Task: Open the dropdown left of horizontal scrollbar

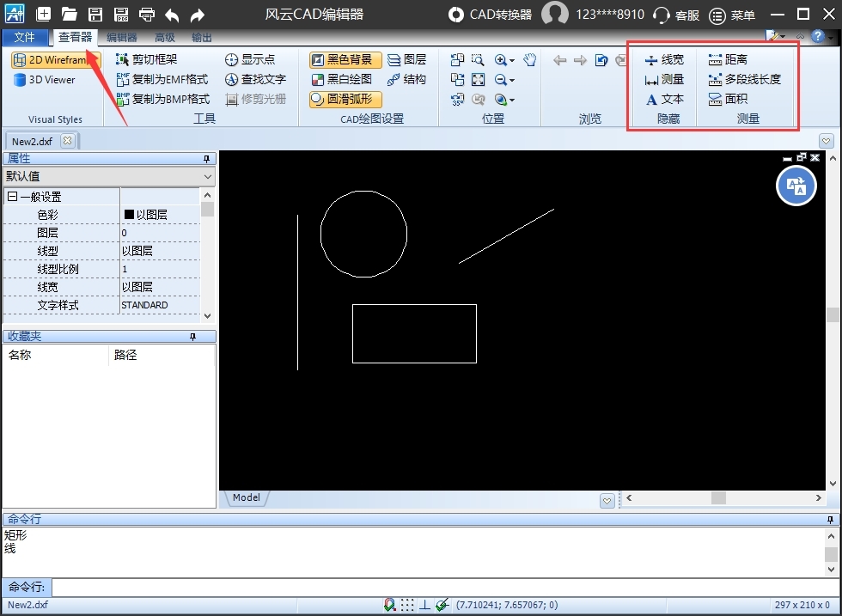Action: [x=607, y=501]
